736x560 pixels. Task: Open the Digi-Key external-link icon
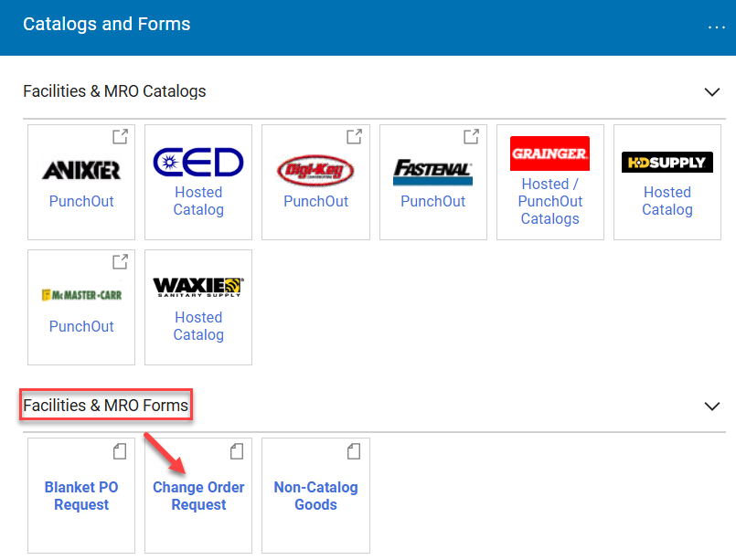(x=355, y=136)
